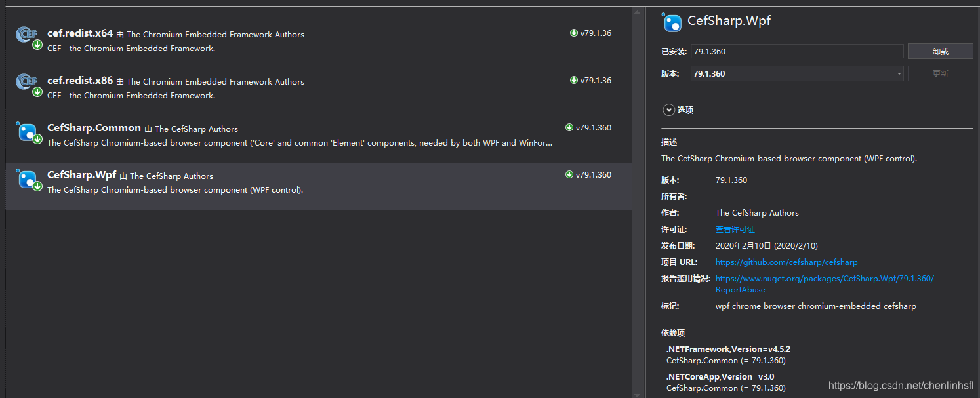Click the CefSharp.Common description text
Screen dimensions: 980x398
click(300, 143)
